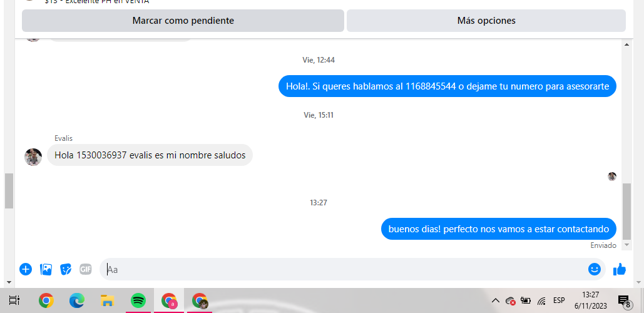Show hidden system tray icons
This screenshot has height=313, width=644.
[496, 300]
